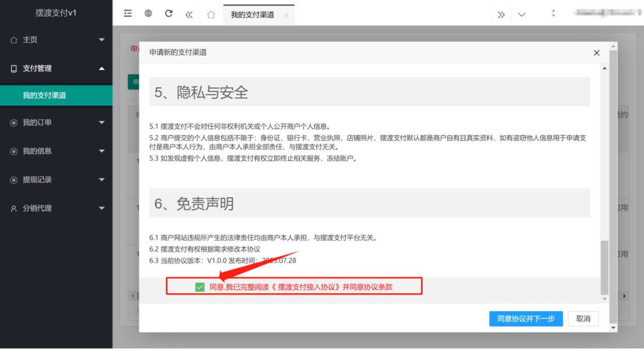644x349 pixels.
Task: Open the 我的信息 sidebar menu item
Action: (x=56, y=151)
